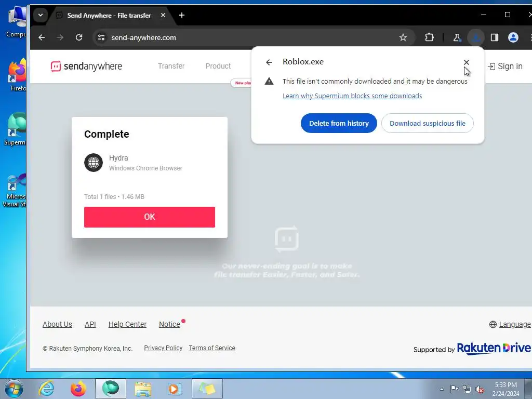Open Windows Explorer from taskbar
This screenshot has width=532, height=399.
pyautogui.click(x=143, y=389)
